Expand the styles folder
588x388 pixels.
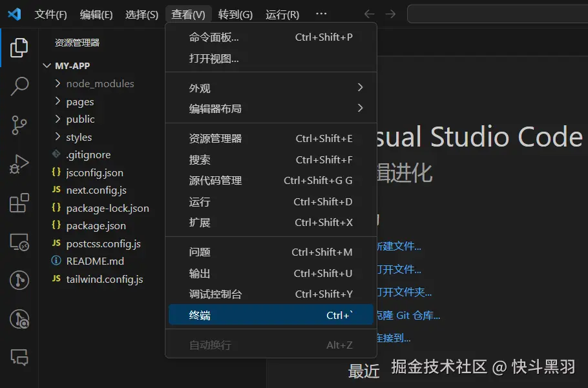(x=58, y=137)
